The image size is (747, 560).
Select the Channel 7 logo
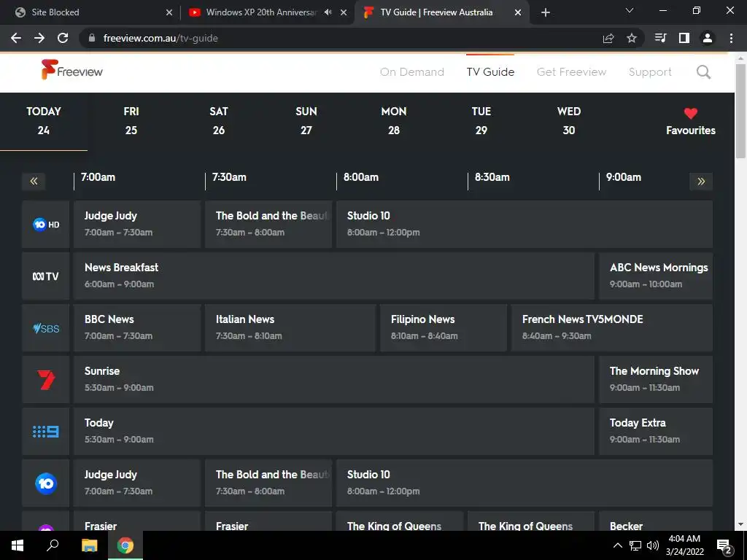[46, 379]
